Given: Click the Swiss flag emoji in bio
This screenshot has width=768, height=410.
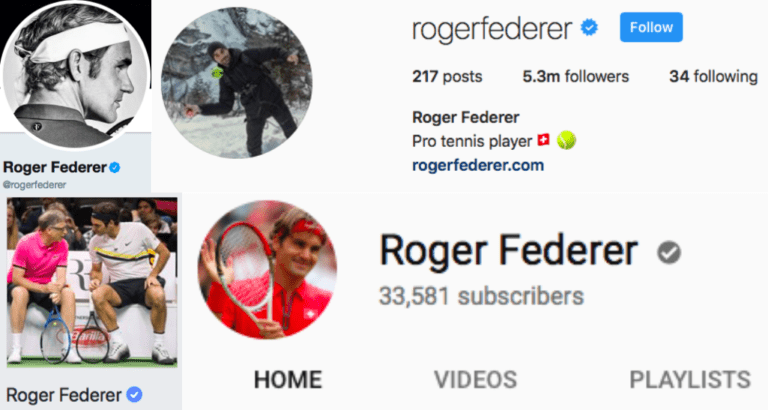Looking at the screenshot, I should pyautogui.click(x=544, y=140).
